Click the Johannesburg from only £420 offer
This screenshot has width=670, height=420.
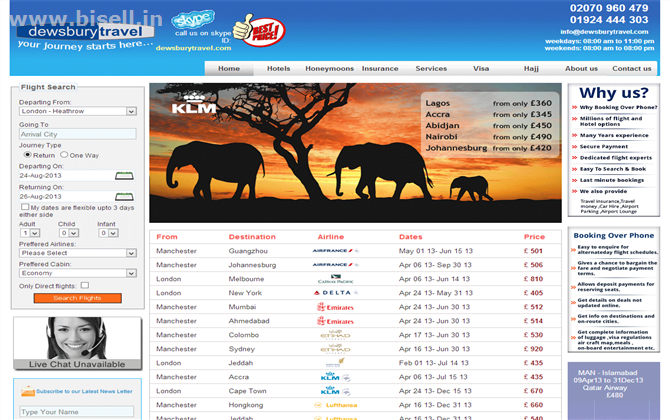[488, 148]
